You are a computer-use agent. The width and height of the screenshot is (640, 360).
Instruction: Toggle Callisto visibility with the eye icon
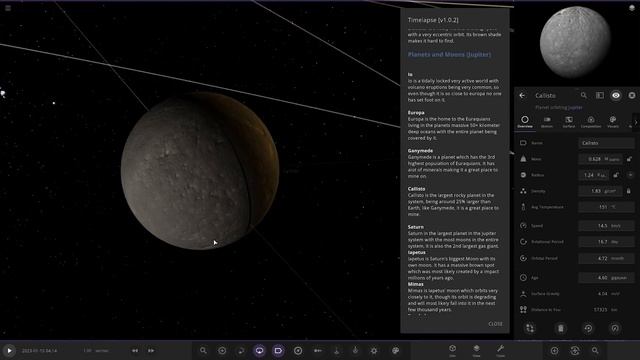[616, 95]
